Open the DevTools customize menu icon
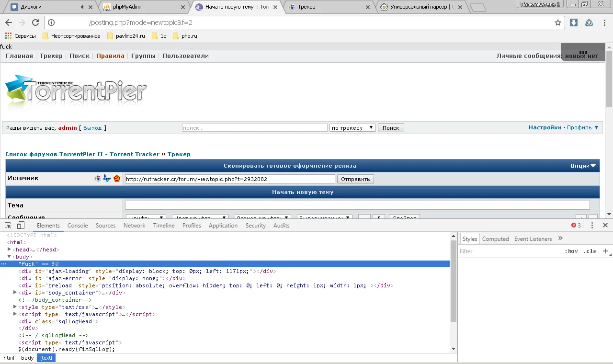The image size is (613, 364). pyautogui.click(x=592, y=225)
